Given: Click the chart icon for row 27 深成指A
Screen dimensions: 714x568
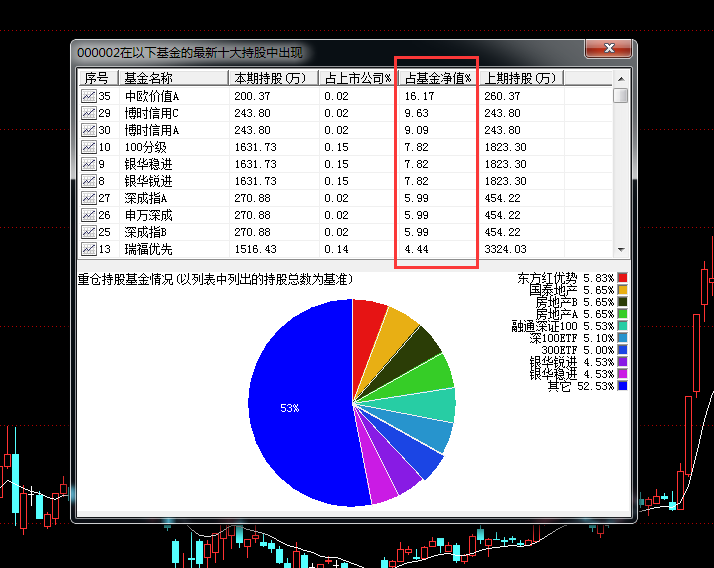Looking at the screenshot, I should [x=89, y=198].
